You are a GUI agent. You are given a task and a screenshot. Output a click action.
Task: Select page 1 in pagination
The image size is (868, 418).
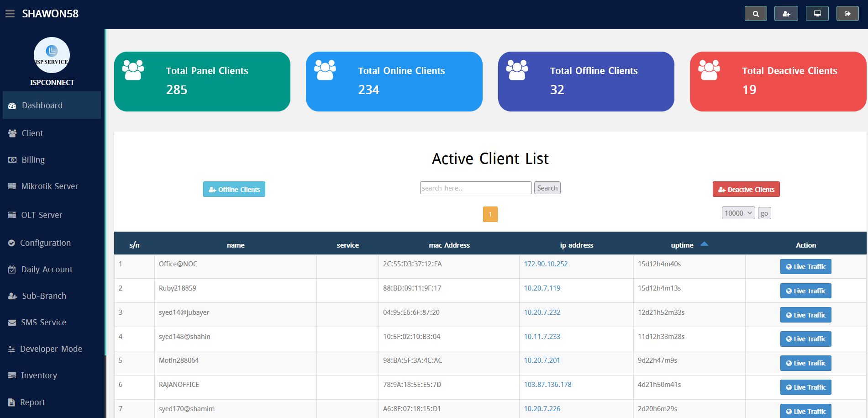pos(490,214)
